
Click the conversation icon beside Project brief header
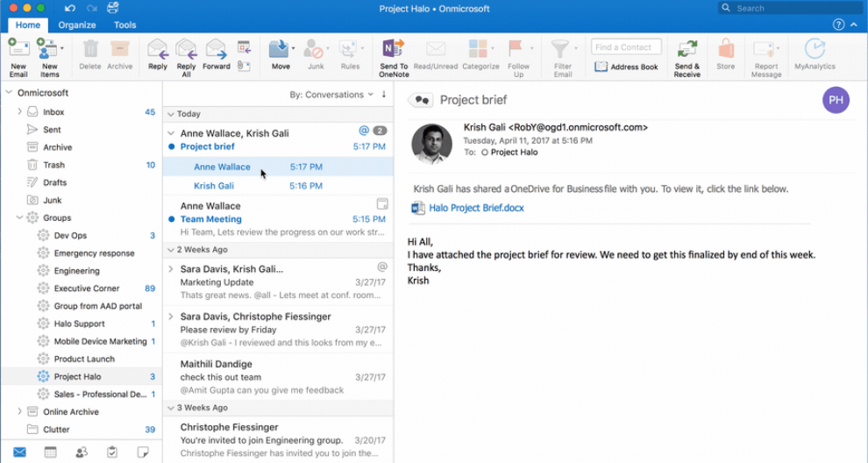coord(421,100)
